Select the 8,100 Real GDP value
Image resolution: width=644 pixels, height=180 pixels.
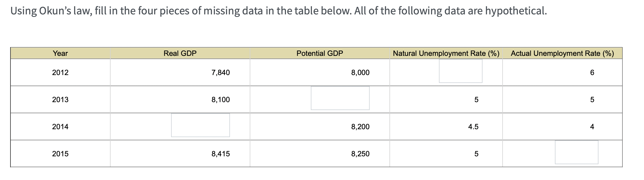221,100
